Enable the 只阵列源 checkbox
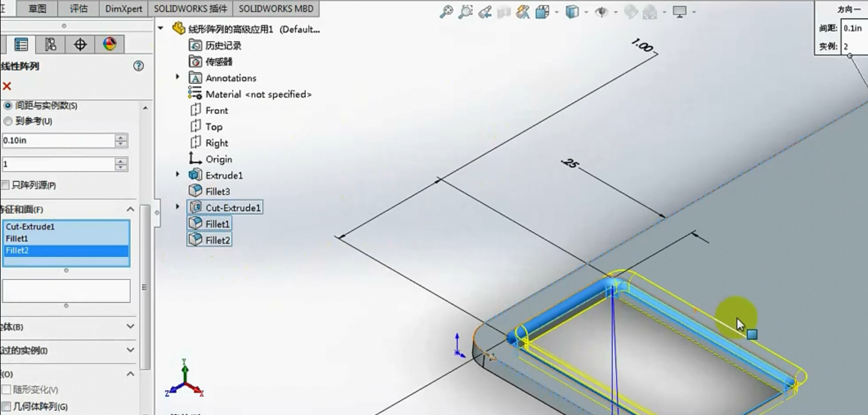Viewport: 868px width, 415px height. coord(5,185)
